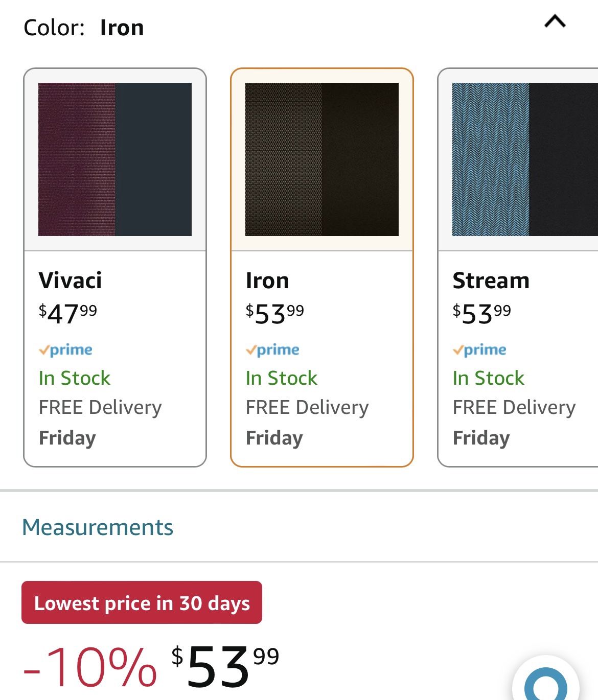Image resolution: width=598 pixels, height=700 pixels.
Task: Click the Prime badge on Vivaci card
Action: pos(66,350)
